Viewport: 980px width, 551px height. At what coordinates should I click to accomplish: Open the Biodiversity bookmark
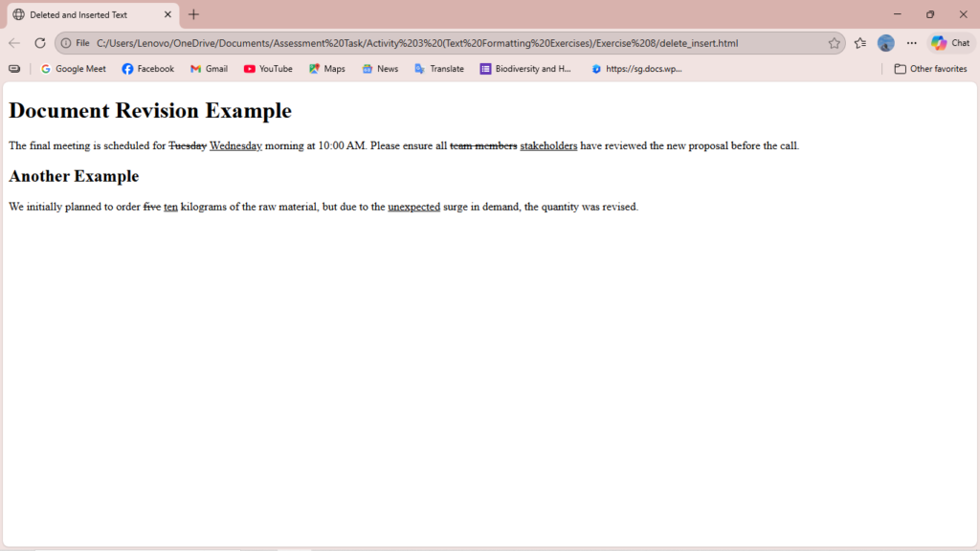pyautogui.click(x=525, y=69)
